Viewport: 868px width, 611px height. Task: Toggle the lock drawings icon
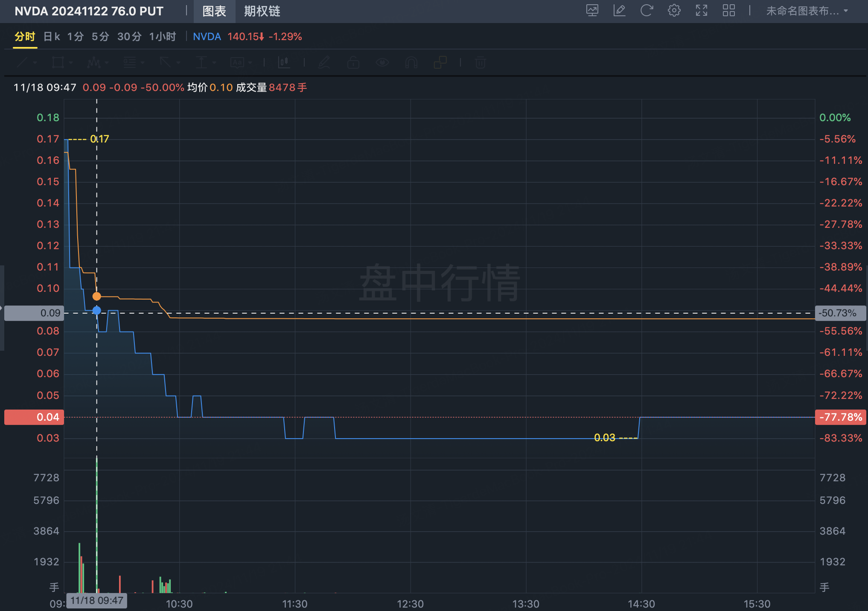[353, 63]
